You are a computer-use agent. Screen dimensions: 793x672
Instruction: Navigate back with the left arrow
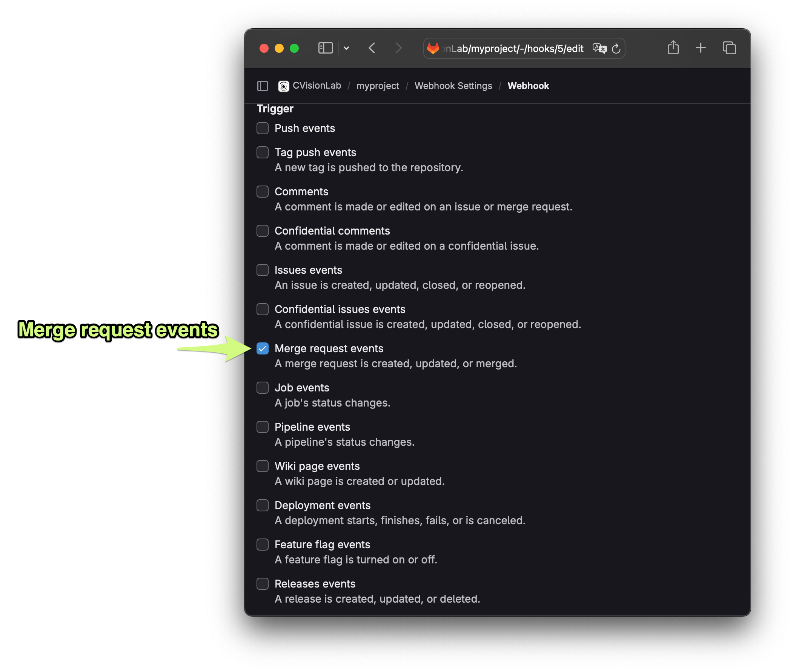pos(372,48)
